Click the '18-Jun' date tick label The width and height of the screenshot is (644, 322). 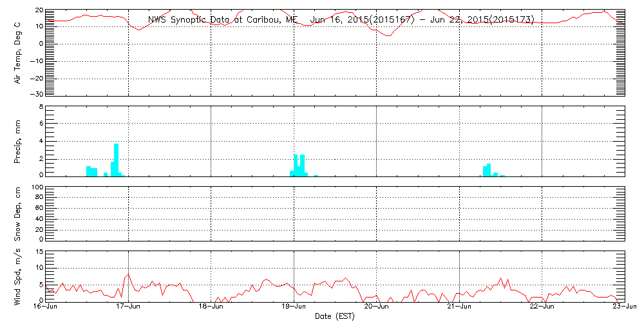(x=211, y=307)
